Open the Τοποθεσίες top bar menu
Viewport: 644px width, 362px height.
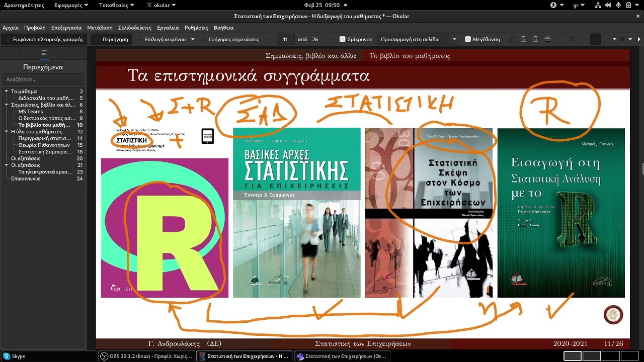click(116, 5)
